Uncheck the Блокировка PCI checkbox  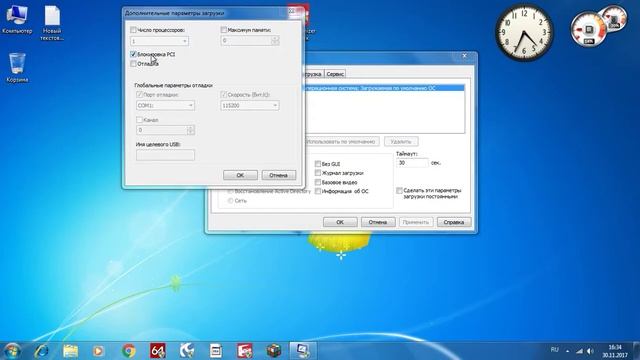coord(133,54)
